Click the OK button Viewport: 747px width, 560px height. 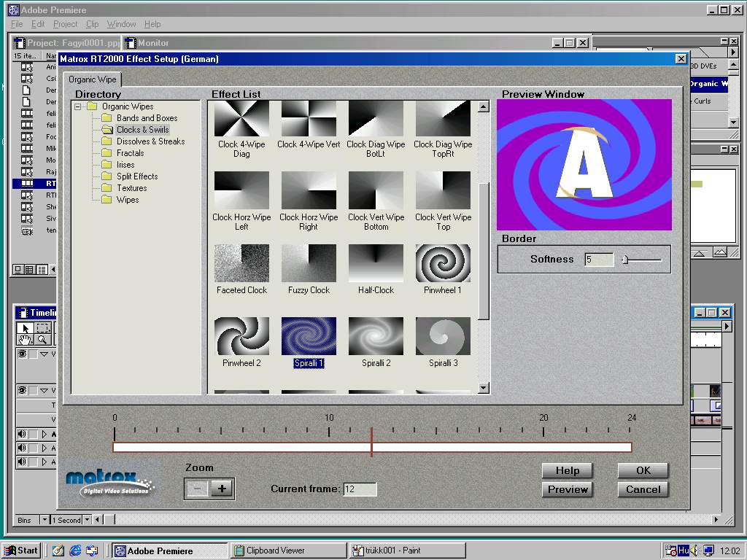[x=643, y=470]
